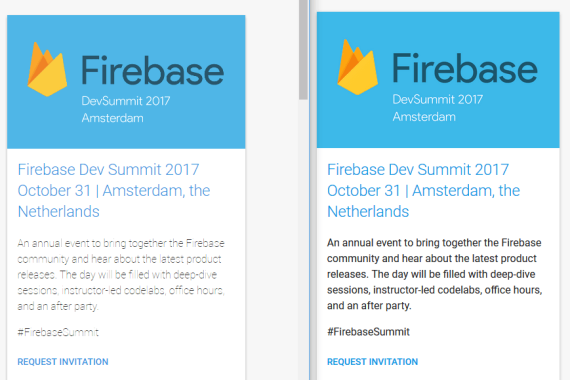Click REQUEST INVITATION in the left card
This screenshot has width=570, height=380.
pyautogui.click(x=63, y=362)
